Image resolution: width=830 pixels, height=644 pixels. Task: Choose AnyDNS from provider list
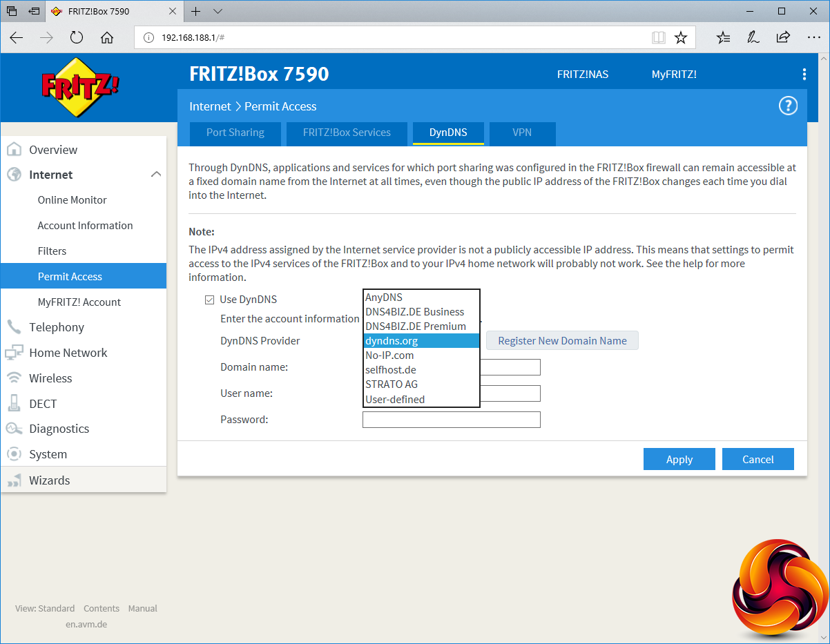[421, 297]
